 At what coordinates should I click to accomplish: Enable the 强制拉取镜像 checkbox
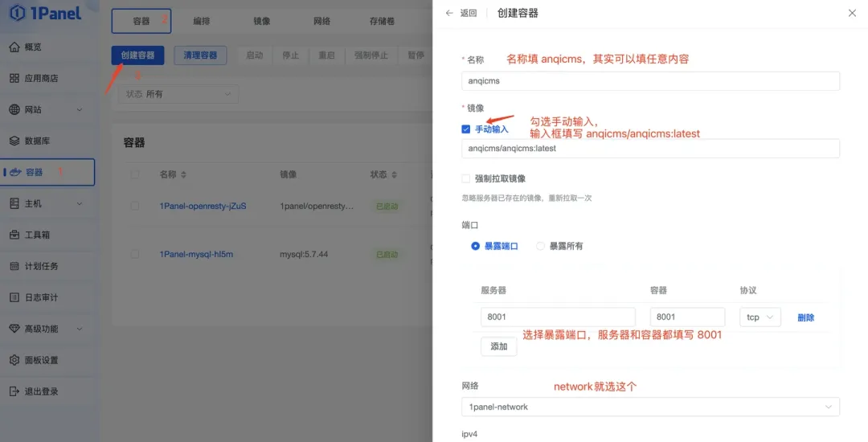point(465,178)
